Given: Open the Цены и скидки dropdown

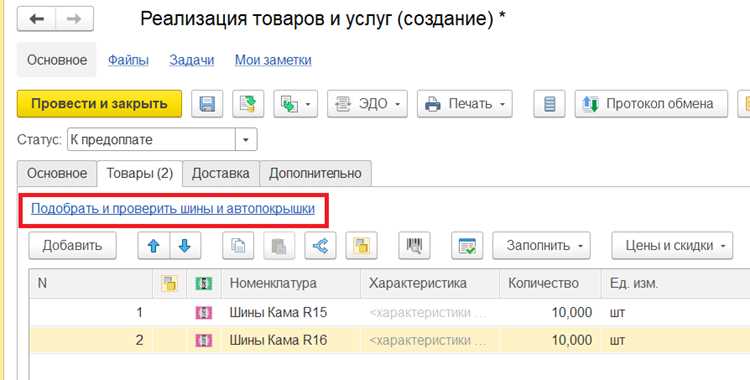Looking at the screenshot, I should 672,246.
